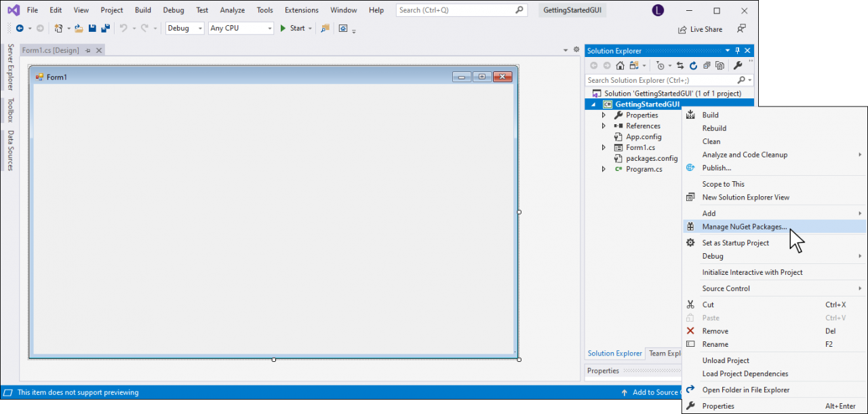Click Sync with Active Document icon

pos(680,66)
